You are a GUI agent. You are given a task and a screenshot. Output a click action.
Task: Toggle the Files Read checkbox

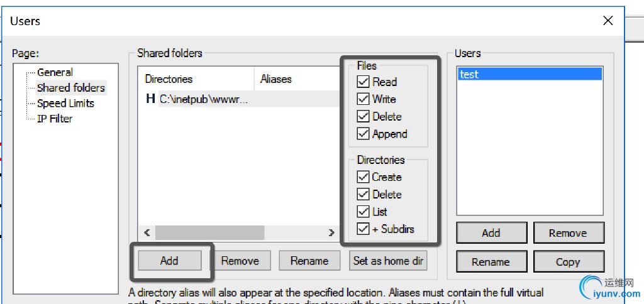[x=363, y=82]
